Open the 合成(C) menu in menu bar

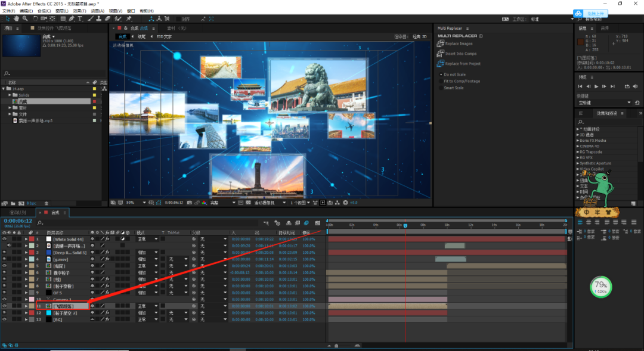pos(44,11)
